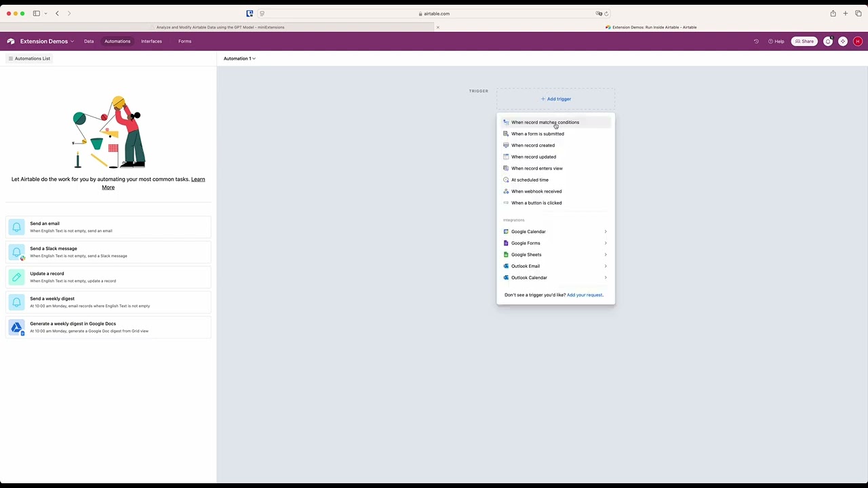Click the Outlook Calendar icon
This screenshot has width=868, height=488.
coord(506,278)
